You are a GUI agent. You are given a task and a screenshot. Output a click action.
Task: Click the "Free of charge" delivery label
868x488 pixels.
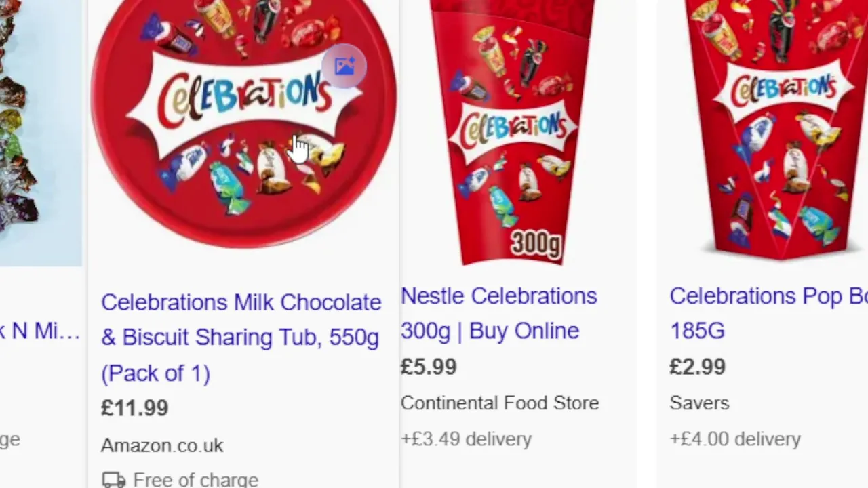coord(195,480)
